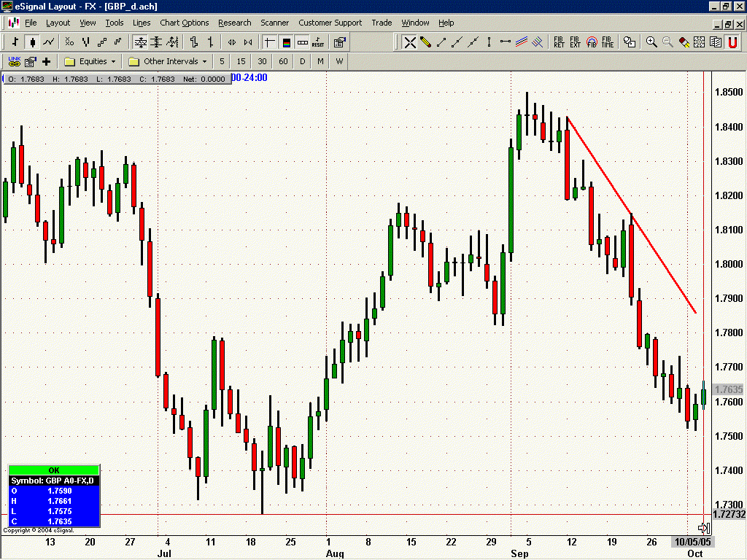Open the Lines menu
The image size is (747, 560).
coord(142,23)
